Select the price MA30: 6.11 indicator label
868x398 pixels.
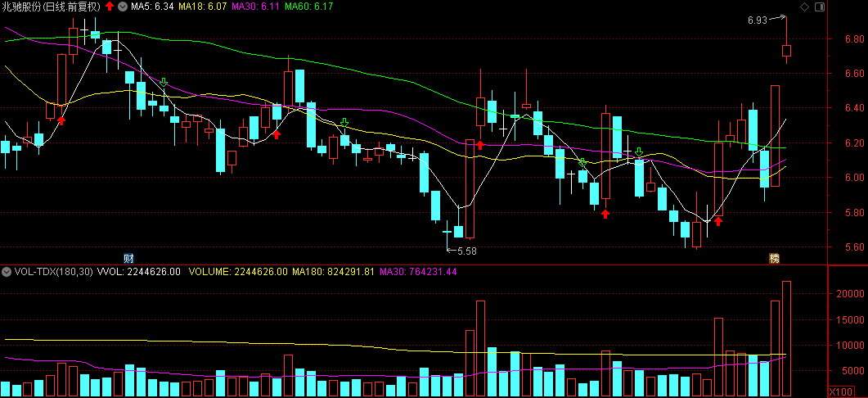(256, 7)
